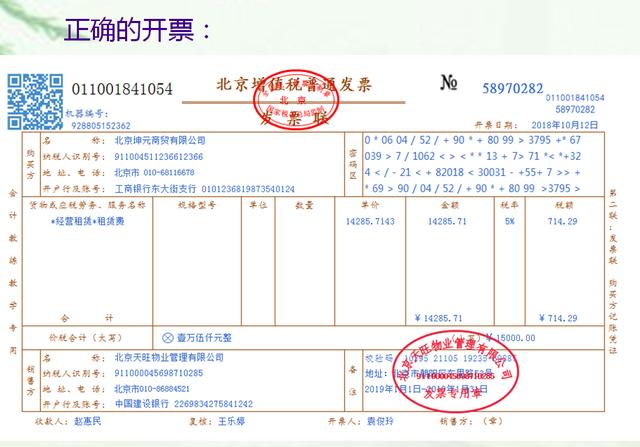640x447 pixels.
Task: Select reviewer name 王乐婷
Action: pyautogui.click(x=231, y=421)
